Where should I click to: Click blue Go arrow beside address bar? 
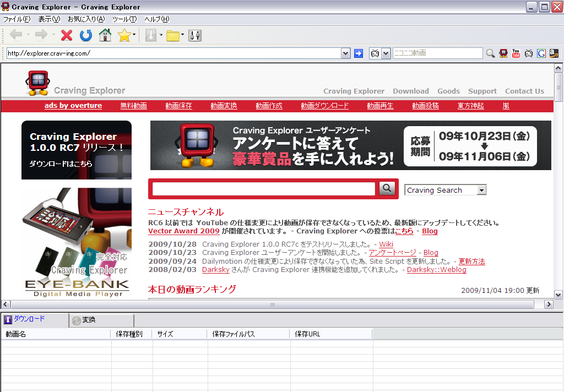(358, 53)
